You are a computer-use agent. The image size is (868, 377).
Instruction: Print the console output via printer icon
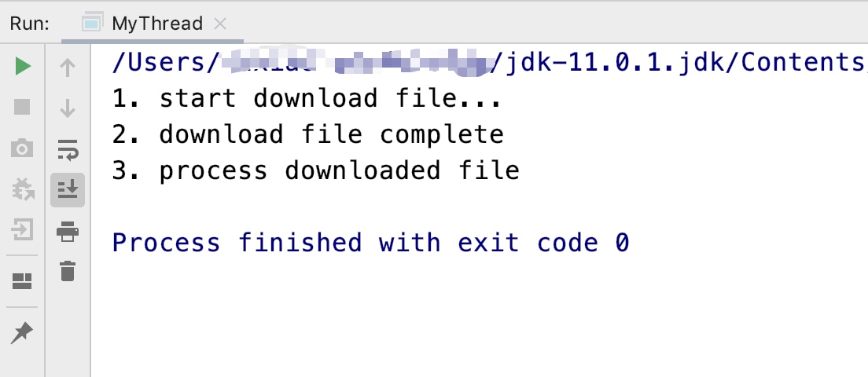(x=68, y=231)
